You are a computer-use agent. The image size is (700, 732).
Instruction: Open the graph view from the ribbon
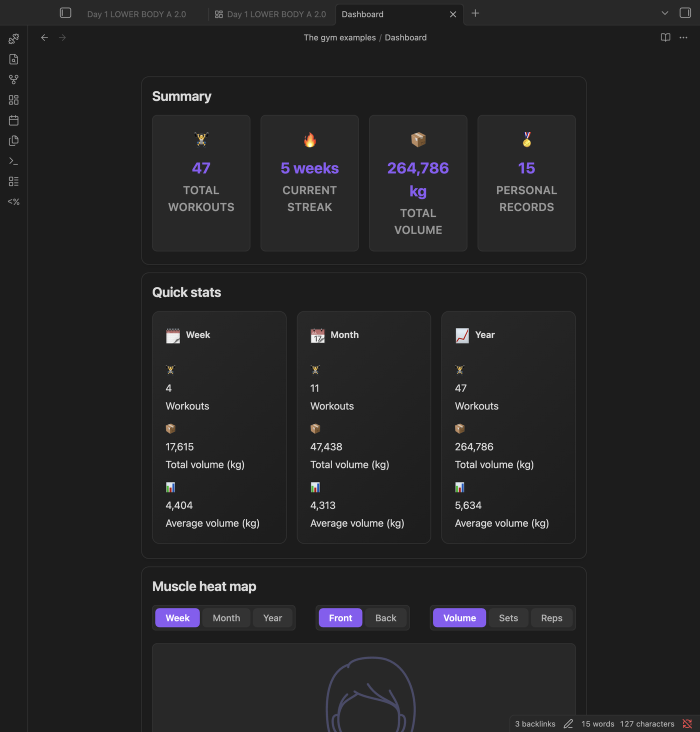pyautogui.click(x=13, y=79)
